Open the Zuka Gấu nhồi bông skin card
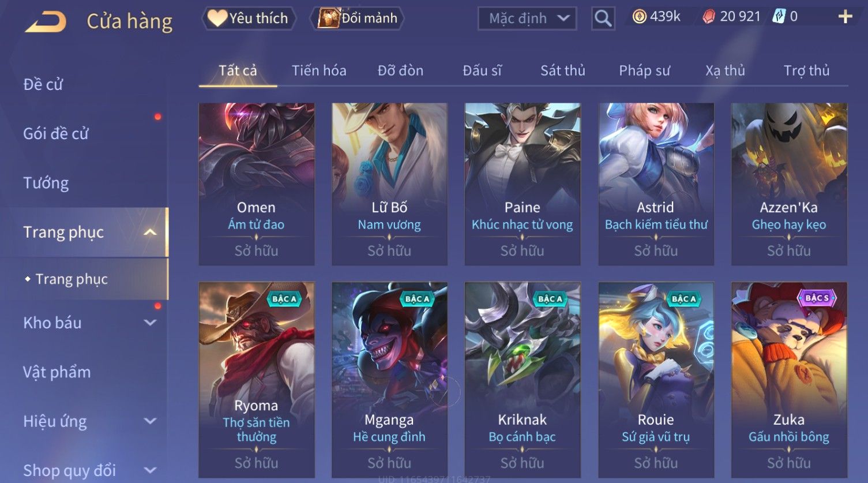The width and height of the screenshot is (868, 483). click(788, 380)
